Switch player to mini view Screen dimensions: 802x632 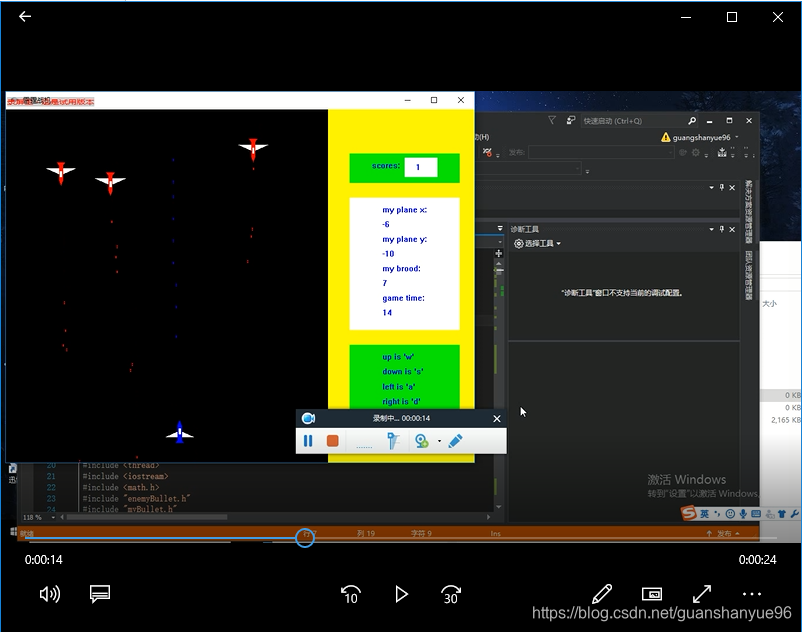coord(652,594)
